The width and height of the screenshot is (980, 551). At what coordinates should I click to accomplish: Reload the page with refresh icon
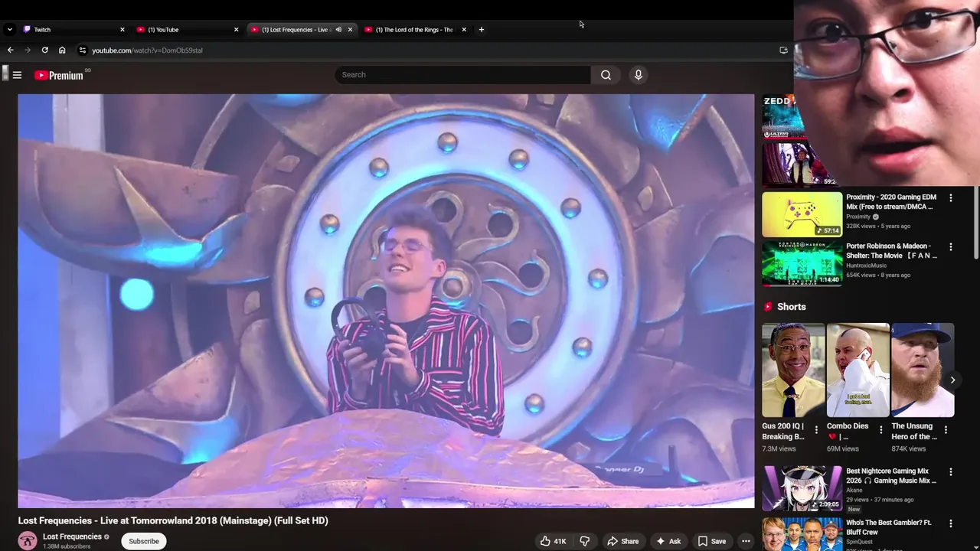44,51
